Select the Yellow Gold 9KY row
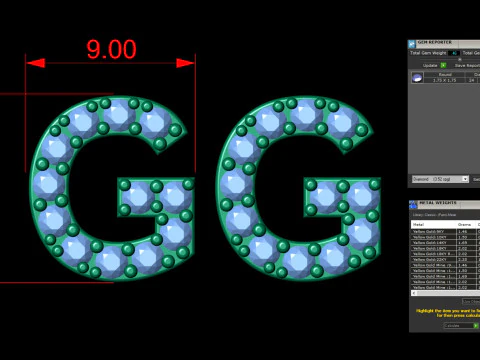 tap(445, 231)
